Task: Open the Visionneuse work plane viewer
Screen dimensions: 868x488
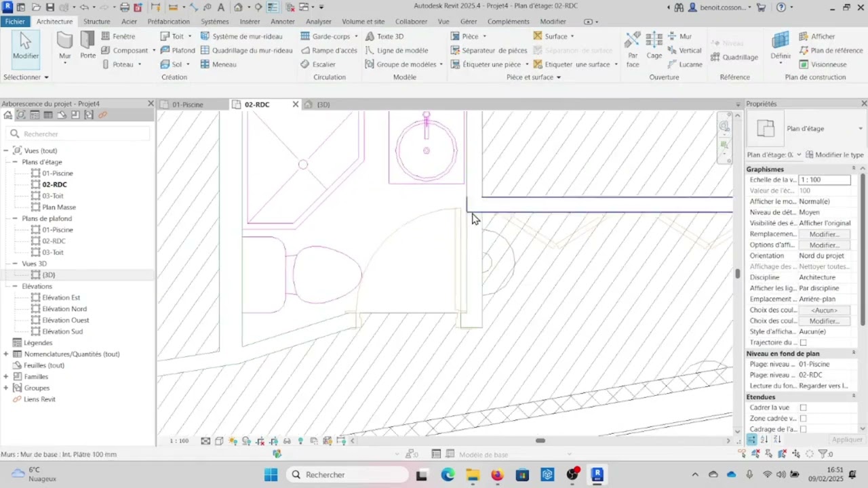Action: [x=823, y=64]
